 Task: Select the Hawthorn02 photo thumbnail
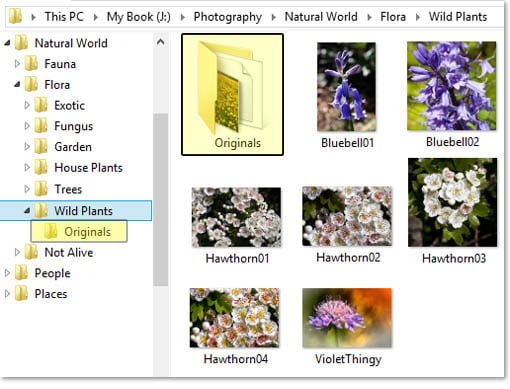click(x=347, y=216)
